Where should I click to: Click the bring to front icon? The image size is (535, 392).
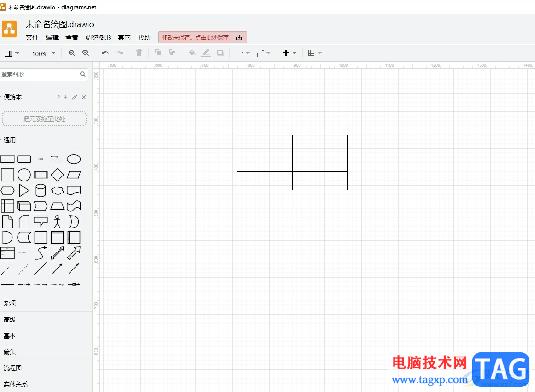(159, 53)
